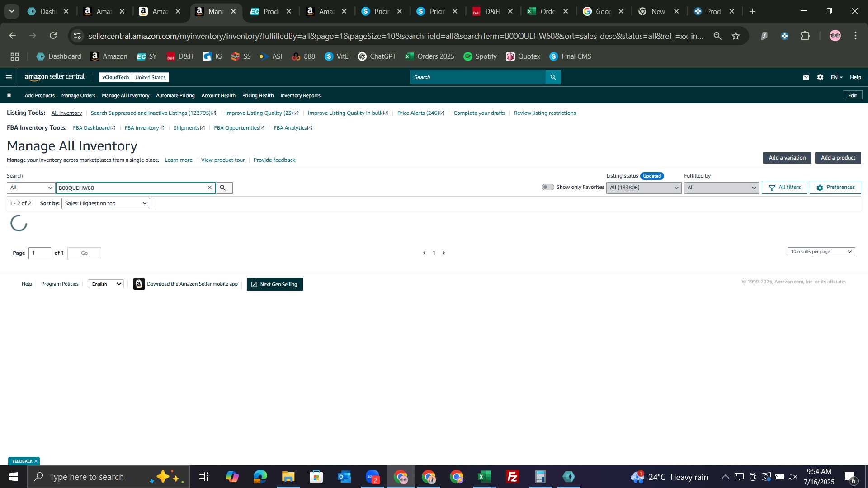This screenshot has width=868, height=488.
Task: Click the Help link in top bar
Action: tap(855, 77)
